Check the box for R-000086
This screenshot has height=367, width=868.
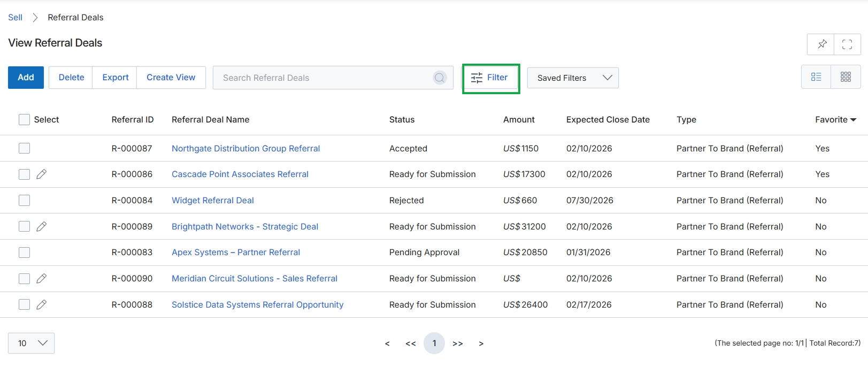coord(24,174)
